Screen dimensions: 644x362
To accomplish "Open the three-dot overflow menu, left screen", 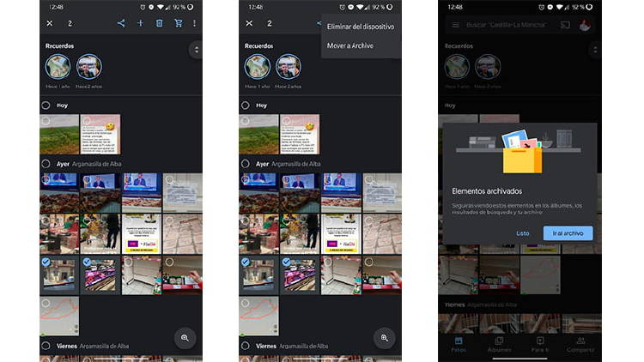I will pos(194,23).
